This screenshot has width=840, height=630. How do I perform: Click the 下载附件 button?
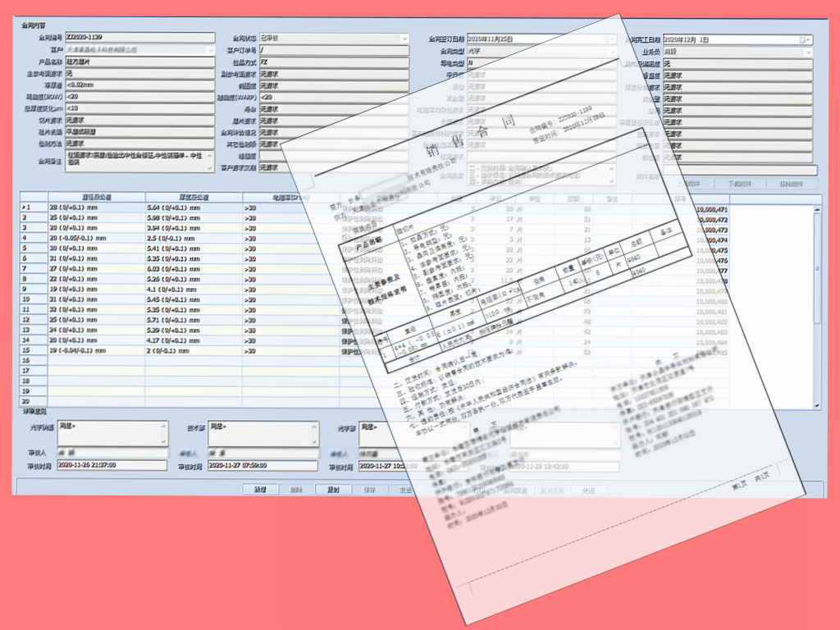pyautogui.click(x=740, y=184)
